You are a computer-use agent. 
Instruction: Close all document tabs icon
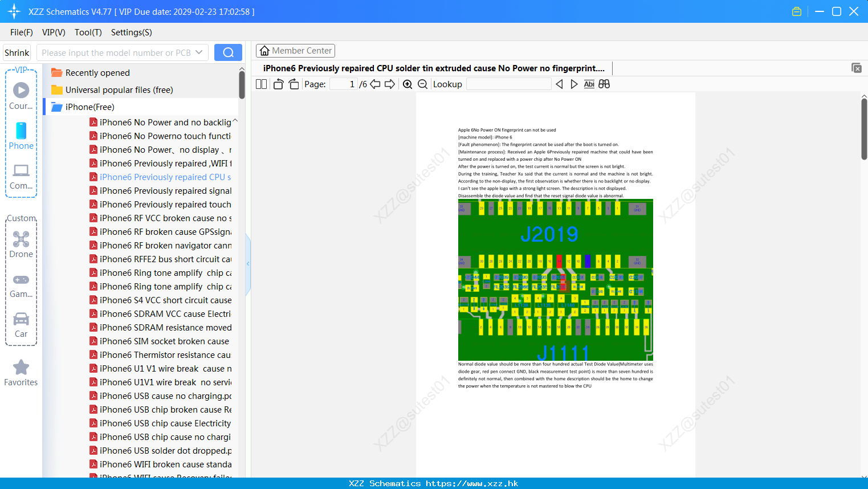[856, 68]
